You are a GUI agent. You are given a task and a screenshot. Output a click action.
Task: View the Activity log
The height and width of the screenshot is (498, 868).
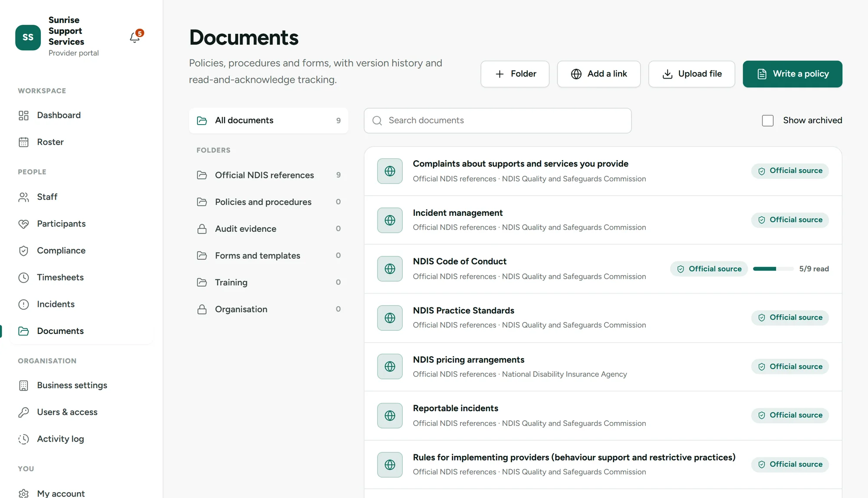[82, 439]
